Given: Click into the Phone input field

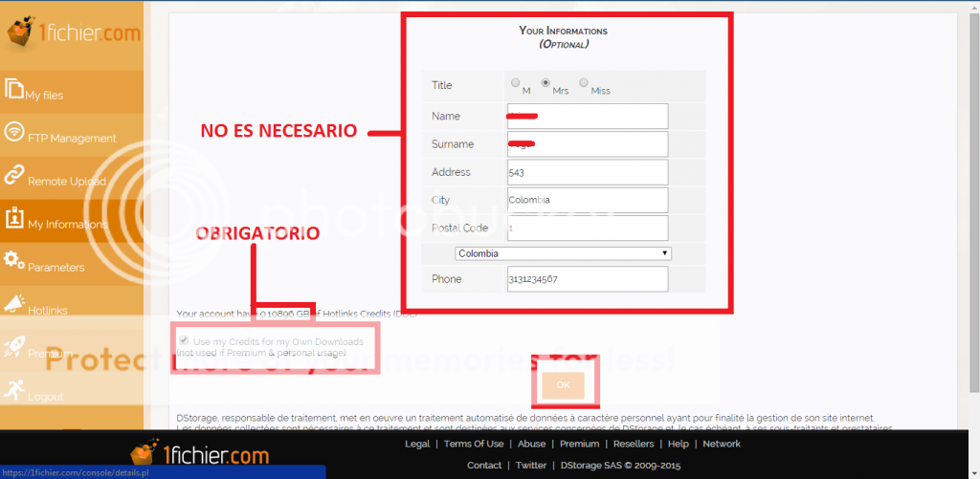Looking at the screenshot, I should (587, 279).
